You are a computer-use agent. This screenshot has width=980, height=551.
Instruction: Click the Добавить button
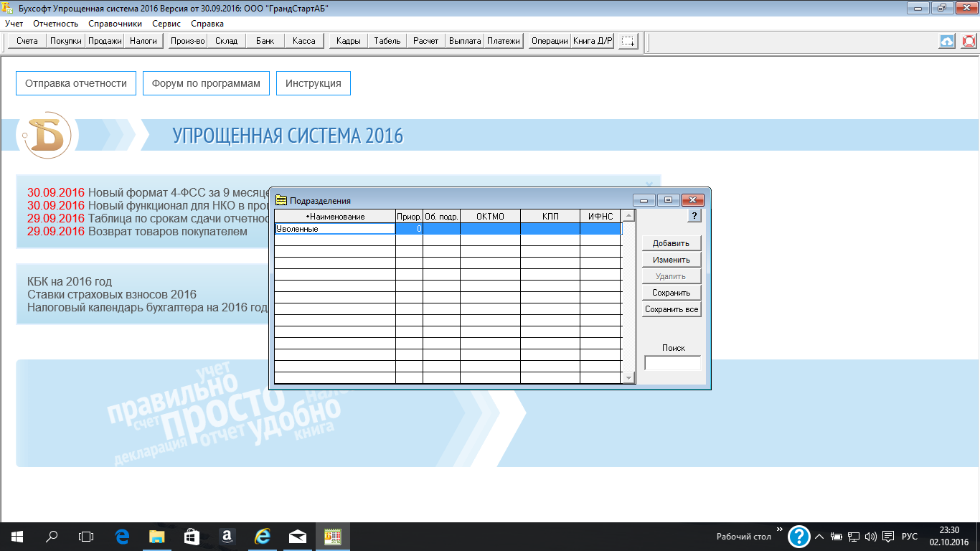coord(671,243)
